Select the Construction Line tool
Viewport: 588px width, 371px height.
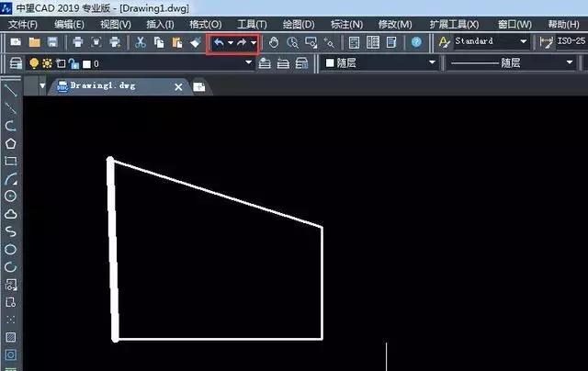click(x=10, y=108)
